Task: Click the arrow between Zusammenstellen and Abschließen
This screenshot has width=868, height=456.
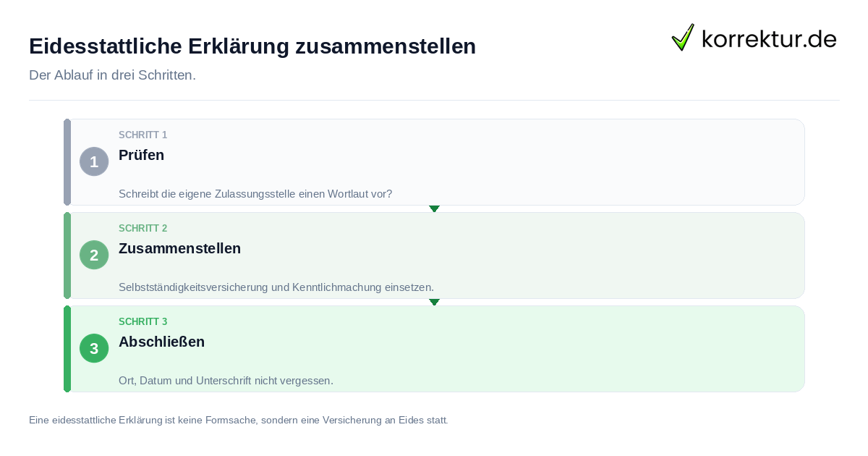Action: tap(434, 302)
